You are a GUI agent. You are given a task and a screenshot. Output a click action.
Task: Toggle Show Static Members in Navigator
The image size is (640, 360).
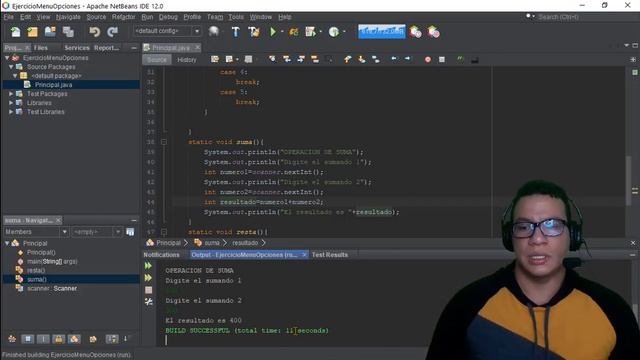(43, 339)
